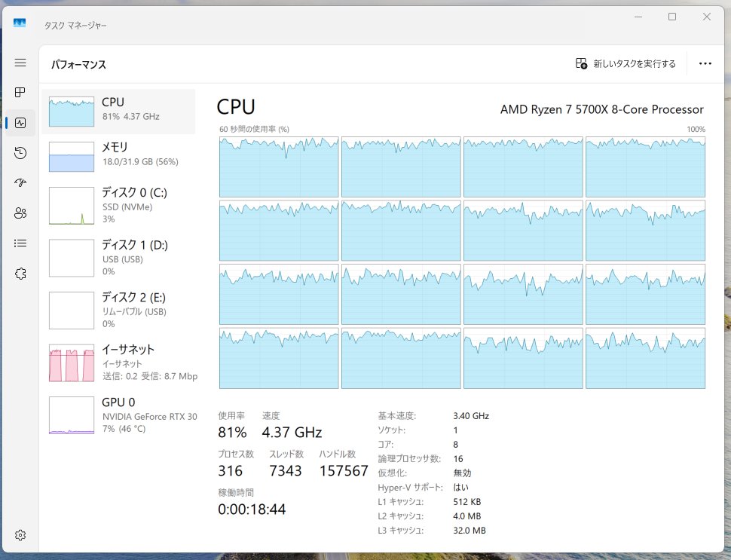Click the base speed 3.40 GHz value
731x560 pixels.
(x=471, y=416)
